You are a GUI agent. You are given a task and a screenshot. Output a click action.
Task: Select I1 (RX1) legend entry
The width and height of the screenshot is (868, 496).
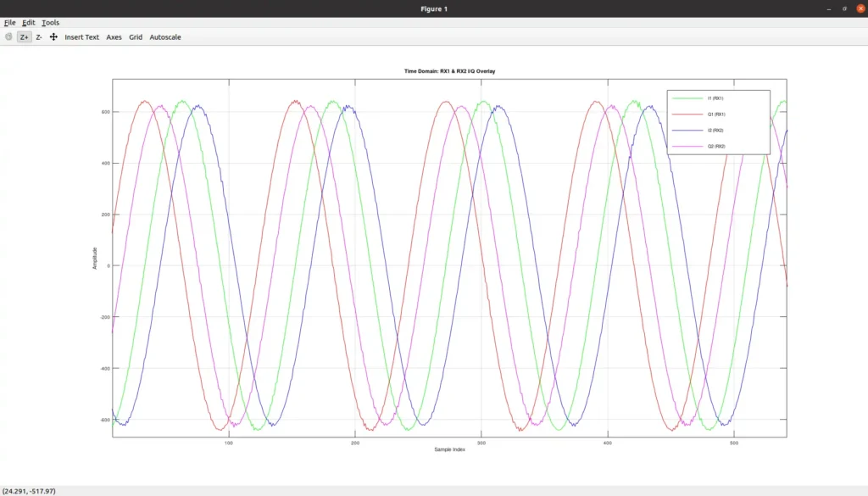click(x=715, y=98)
